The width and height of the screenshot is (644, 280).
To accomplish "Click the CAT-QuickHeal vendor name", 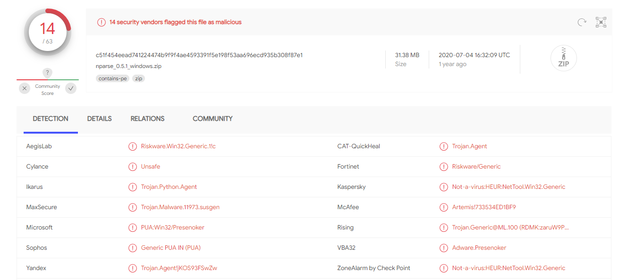I will [359, 146].
